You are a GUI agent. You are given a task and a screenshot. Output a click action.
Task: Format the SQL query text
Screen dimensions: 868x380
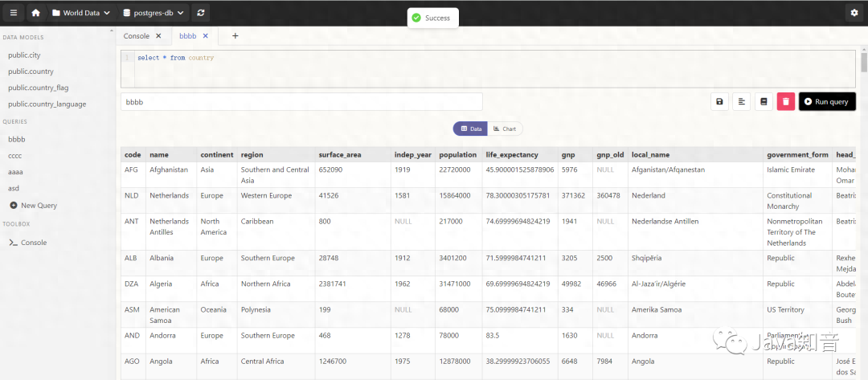(x=741, y=102)
